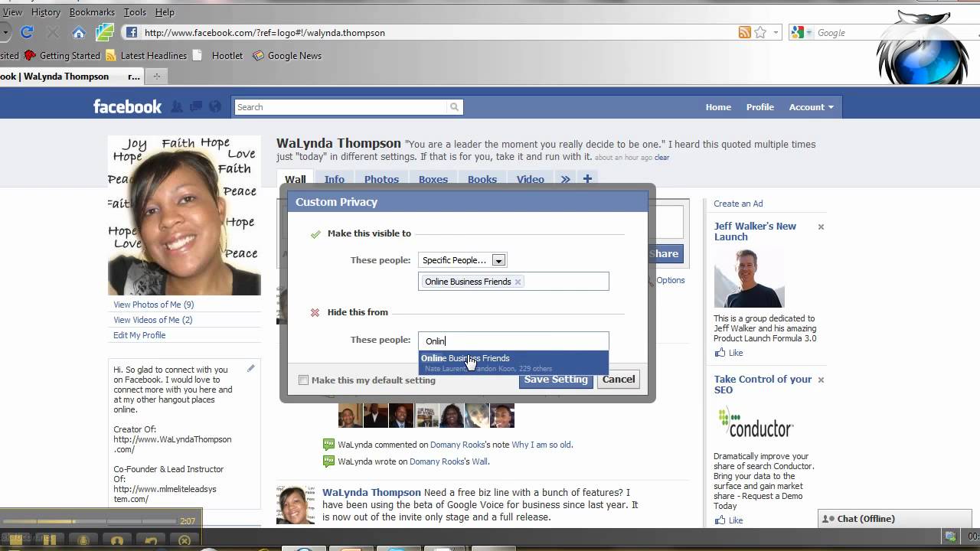Switch to the Photos tab
Viewport: 980px width, 551px height.
pos(381,179)
